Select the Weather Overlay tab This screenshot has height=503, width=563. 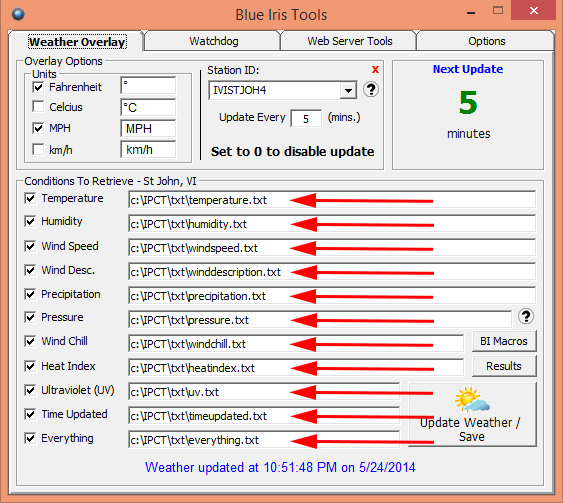tap(77, 42)
